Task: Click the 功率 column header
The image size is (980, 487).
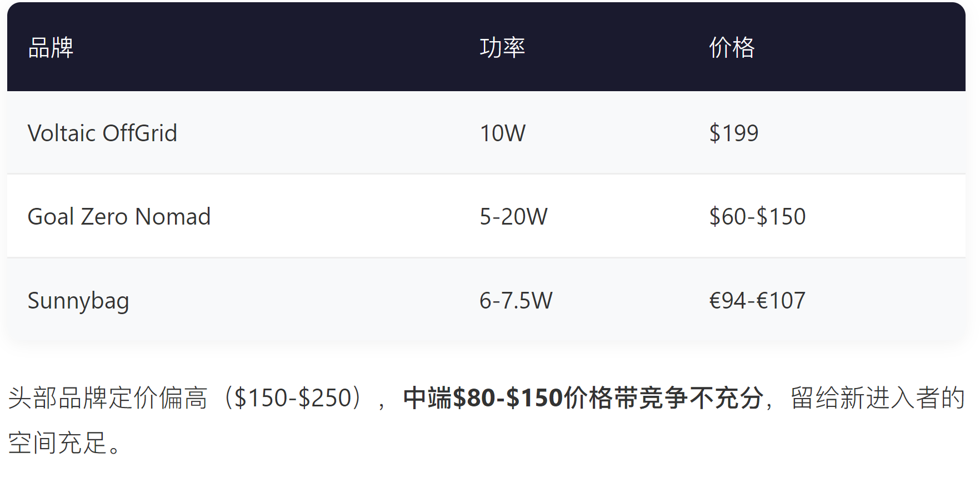Action: [x=502, y=48]
